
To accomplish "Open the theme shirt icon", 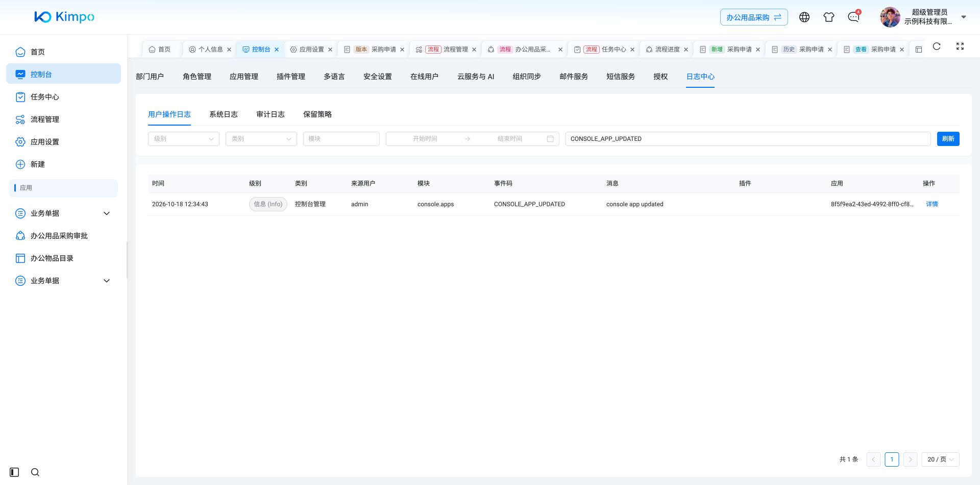I will (829, 17).
